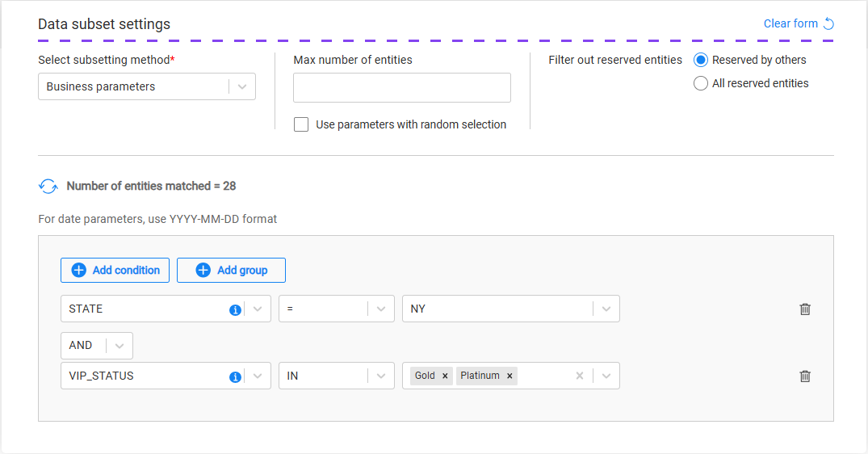This screenshot has height=454, width=868.
Task: Delete the STATE condition row
Action: [805, 309]
